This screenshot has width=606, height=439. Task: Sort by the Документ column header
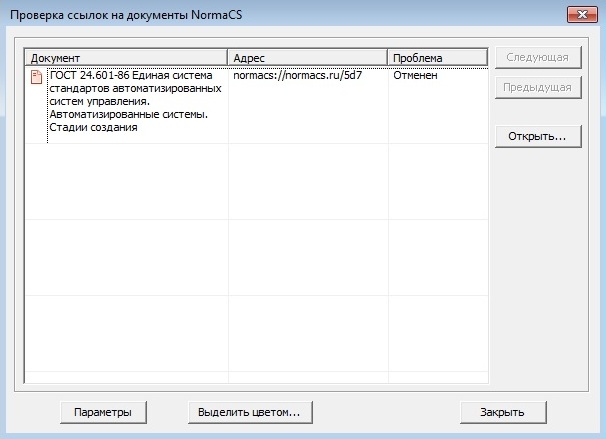click(x=126, y=58)
